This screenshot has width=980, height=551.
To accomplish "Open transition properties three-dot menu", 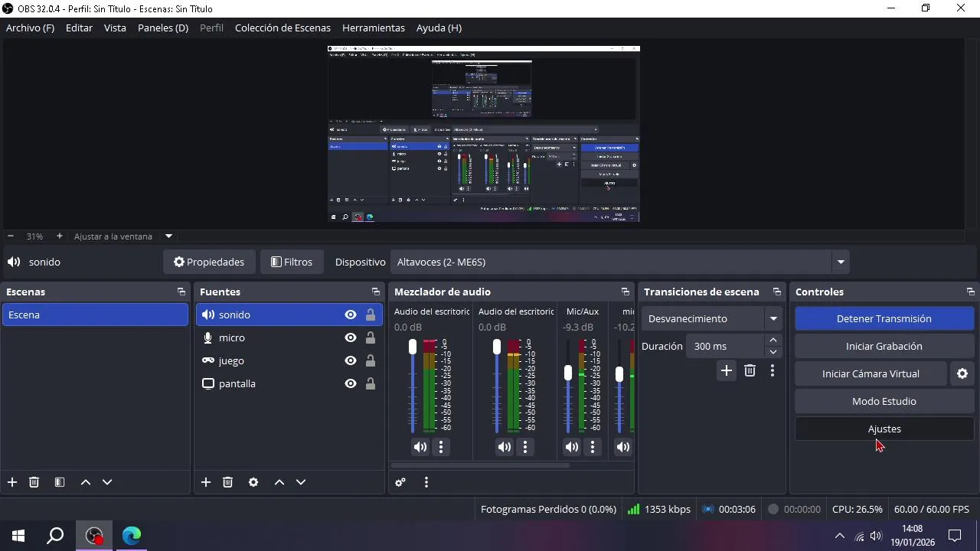I will pyautogui.click(x=773, y=370).
